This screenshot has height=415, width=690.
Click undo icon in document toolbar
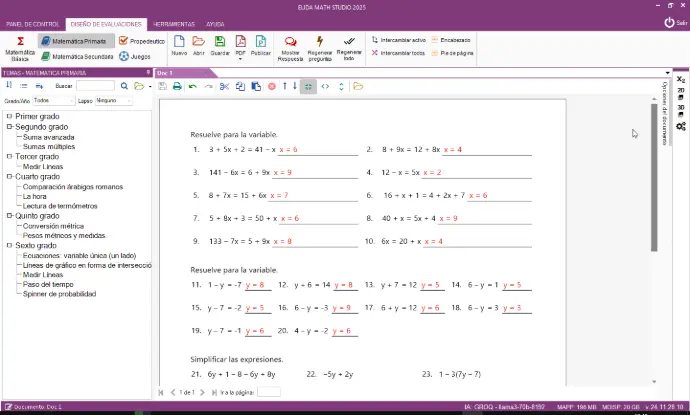tap(193, 86)
